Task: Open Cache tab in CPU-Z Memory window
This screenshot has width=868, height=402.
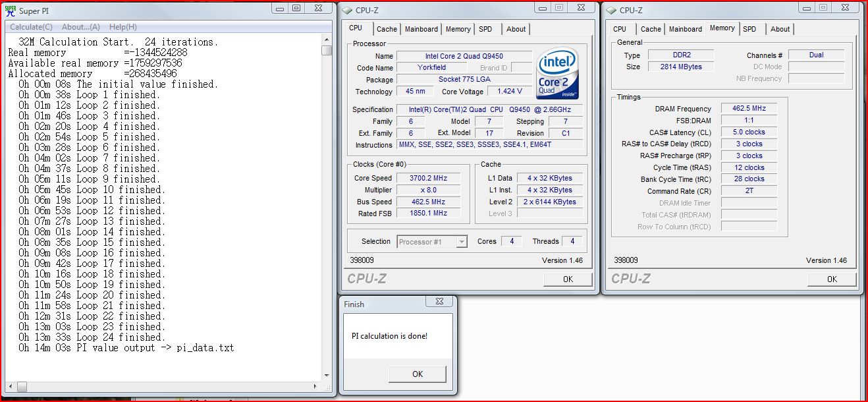Action: point(651,29)
